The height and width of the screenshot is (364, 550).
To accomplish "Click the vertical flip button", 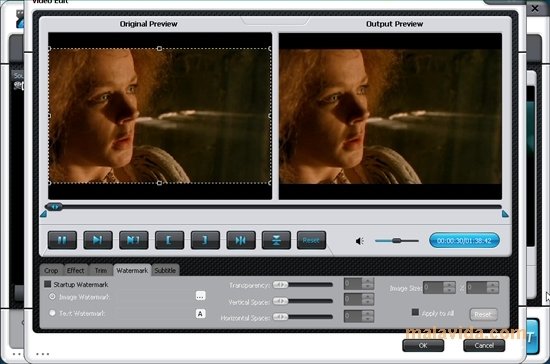I will coord(276,240).
